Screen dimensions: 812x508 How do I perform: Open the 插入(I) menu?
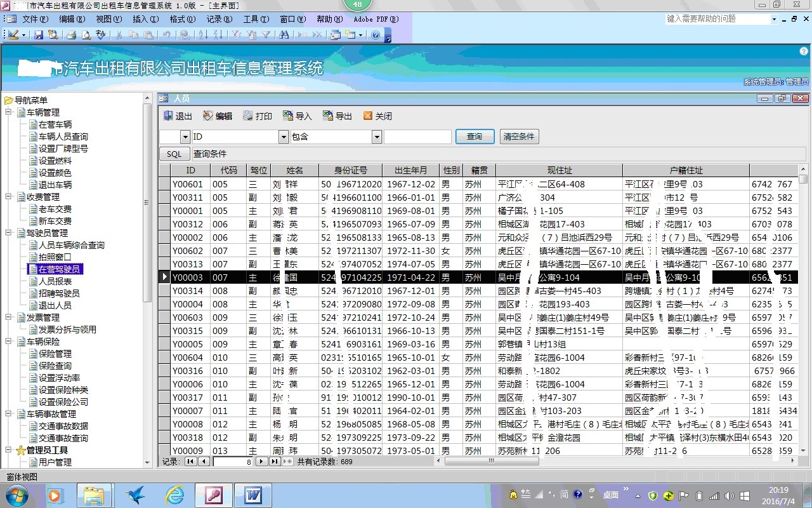pos(145,19)
